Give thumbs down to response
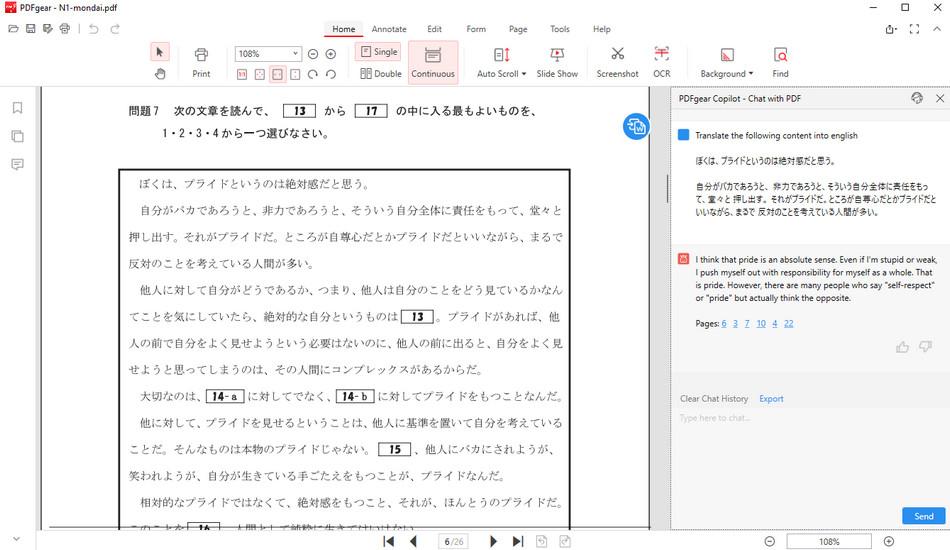950x550 pixels. tap(925, 346)
